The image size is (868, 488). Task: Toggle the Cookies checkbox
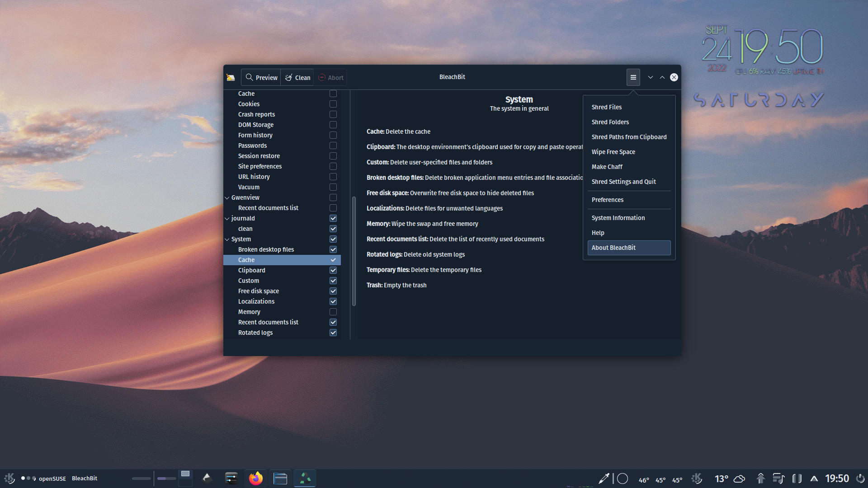(x=333, y=104)
